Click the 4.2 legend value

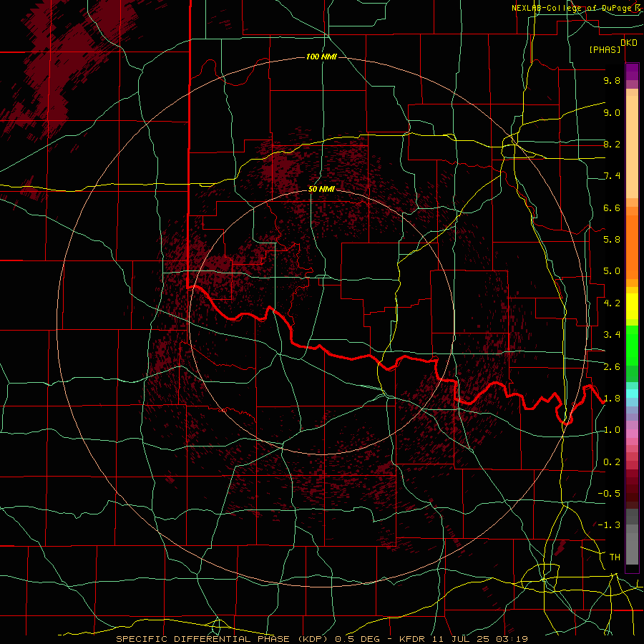612,303
